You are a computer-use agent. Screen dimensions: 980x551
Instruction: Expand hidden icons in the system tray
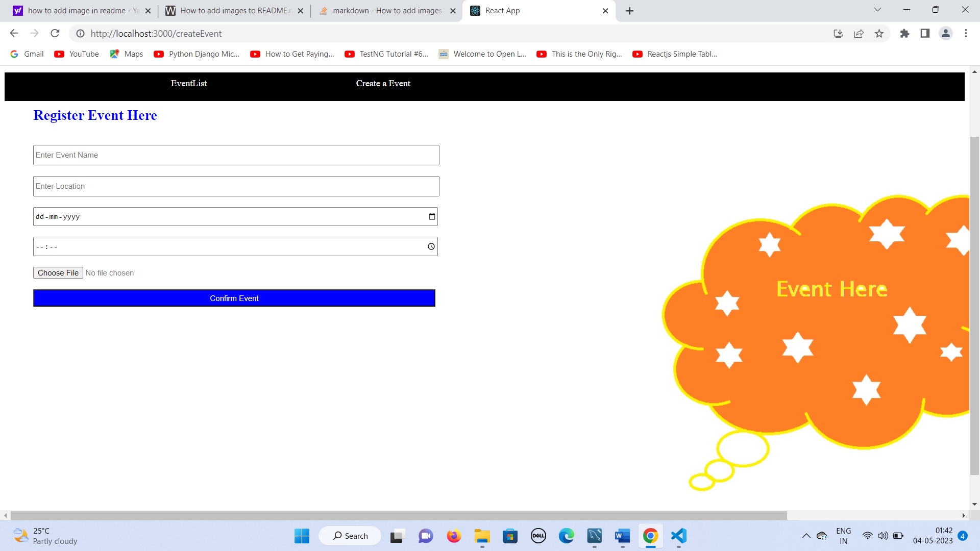806,536
